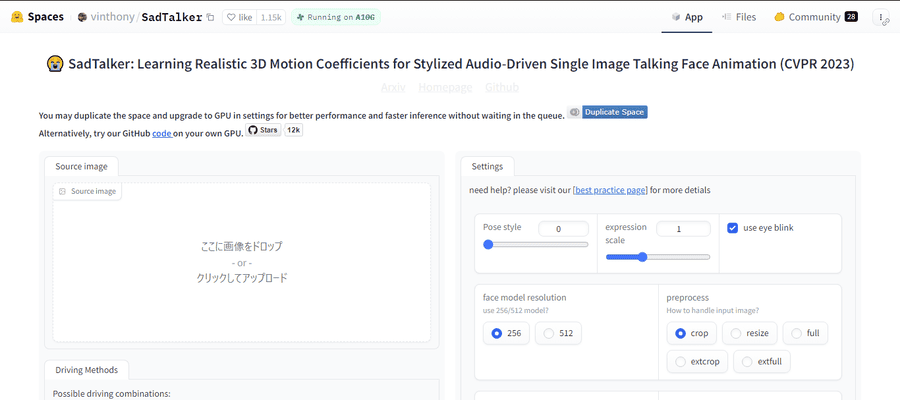The image size is (900, 400).
Task: Click the Community tab icon
Action: coord(779,17)
